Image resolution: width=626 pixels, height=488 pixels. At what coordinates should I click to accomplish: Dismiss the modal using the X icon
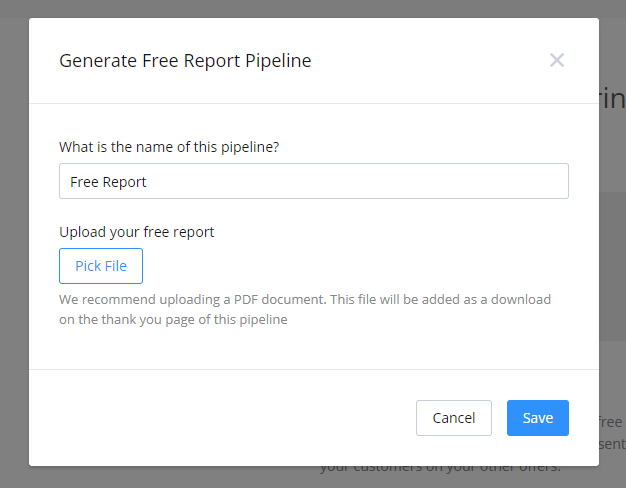(557, 60)
